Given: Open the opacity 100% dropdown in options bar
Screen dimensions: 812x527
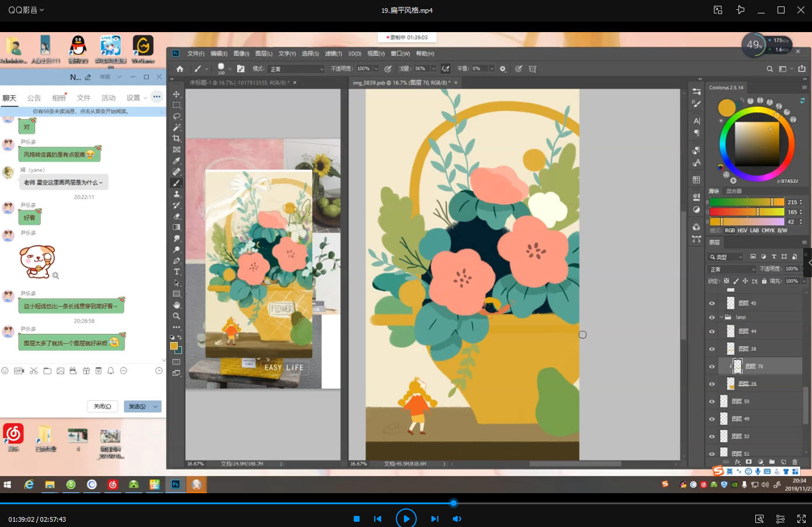Looking at the screenshot, I should pyautogui.click(x=376, y=68).
